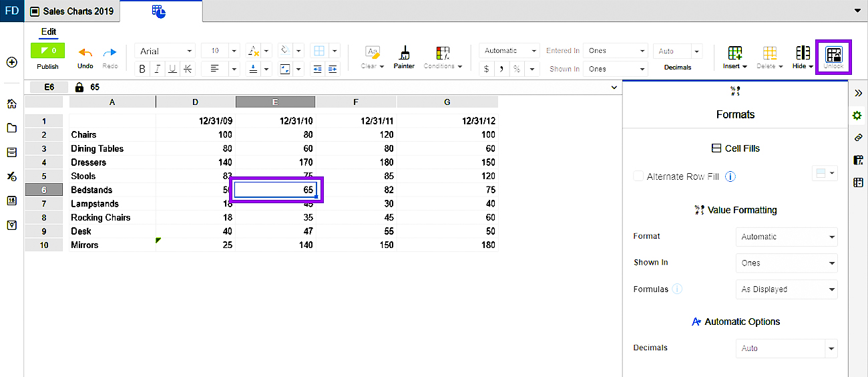
Task: Decrease the indent
Action: click(318, 69)
